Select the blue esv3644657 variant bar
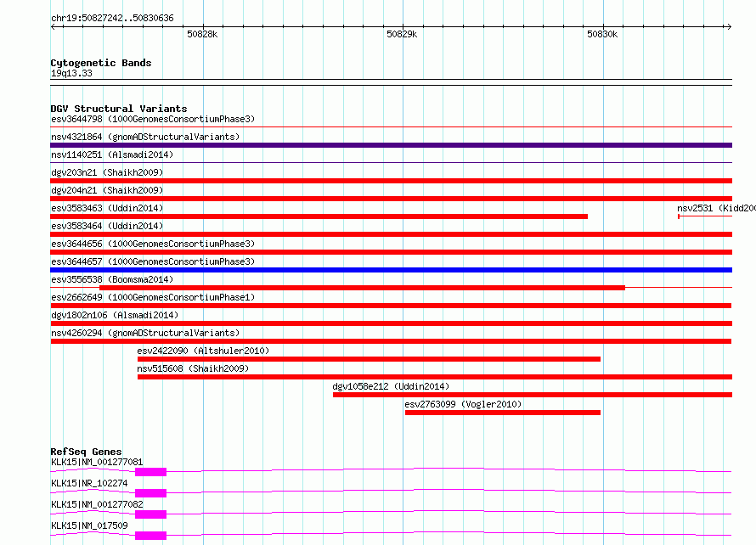Viewport: 756px width, 545px height. [391, 270]
